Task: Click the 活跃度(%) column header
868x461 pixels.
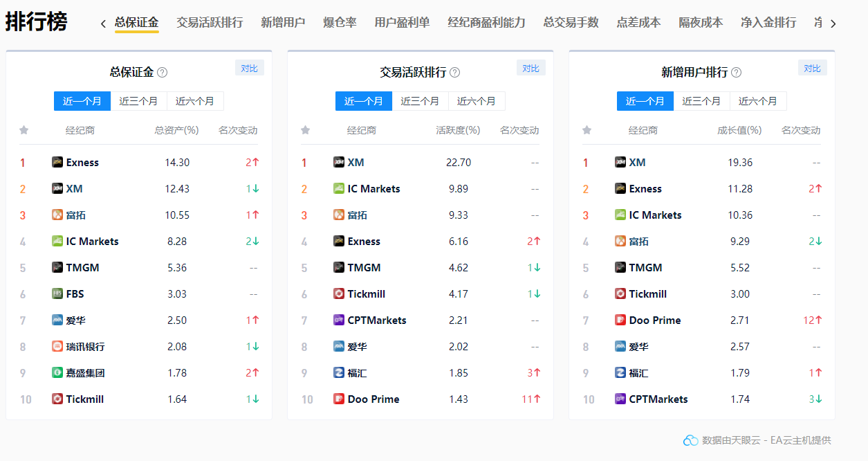Action: [459, 130]
